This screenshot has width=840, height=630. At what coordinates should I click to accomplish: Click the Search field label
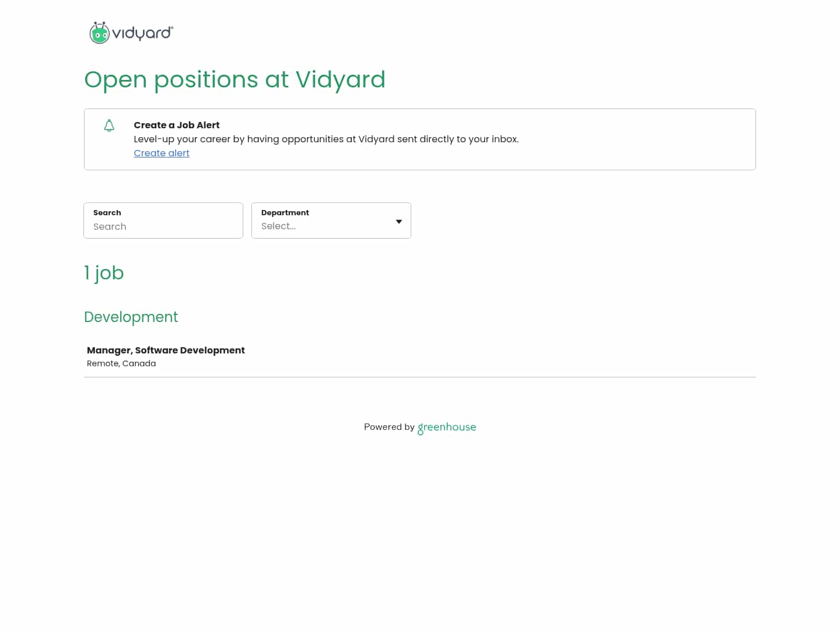pyautogui.click(x=107, y=213)
